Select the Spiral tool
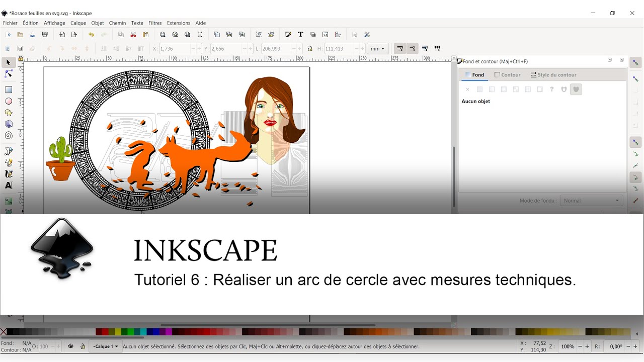The height and width of the screenshot is (362, 644). [9, 135]
